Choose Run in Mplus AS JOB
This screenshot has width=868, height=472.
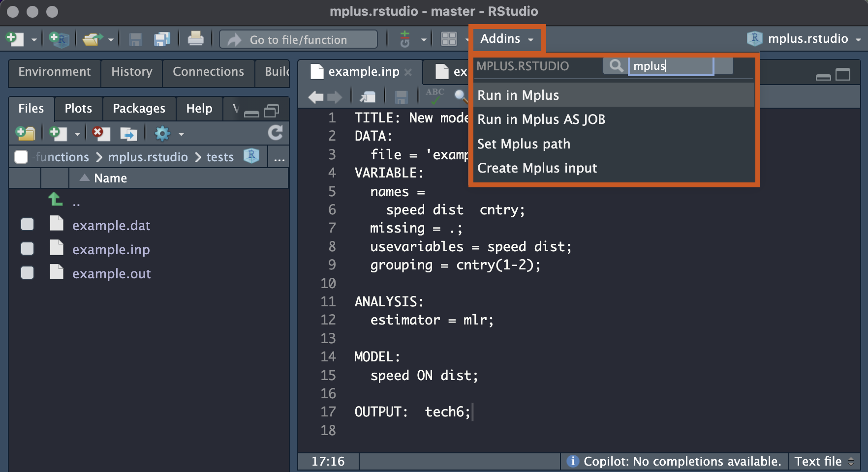pyautogui.click(x=541, y=119)
